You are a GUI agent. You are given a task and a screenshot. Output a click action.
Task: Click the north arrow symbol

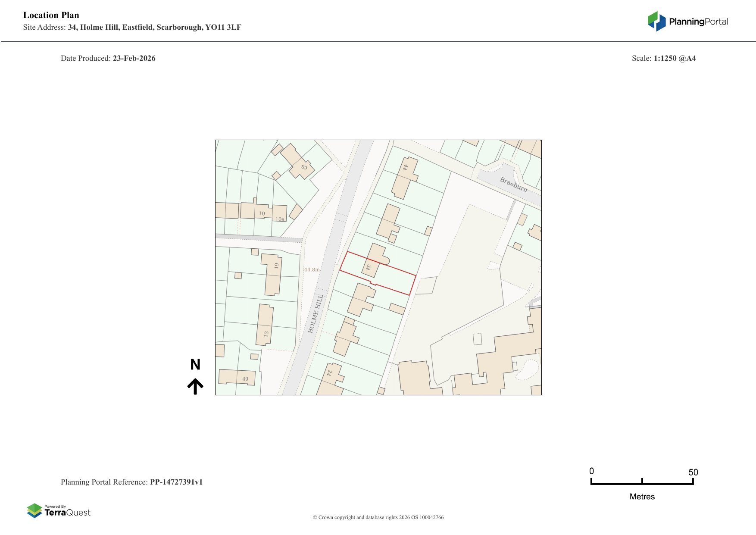[x=195, y=386]
